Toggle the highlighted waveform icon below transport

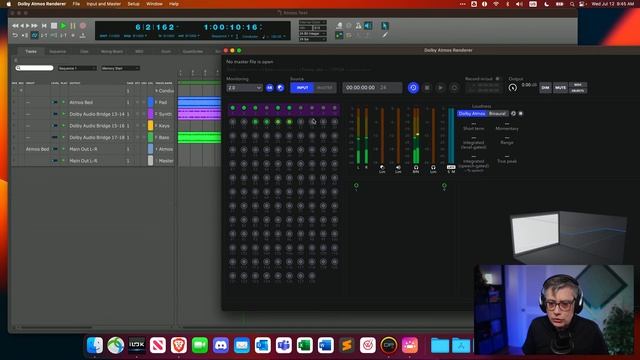[35, 36]
